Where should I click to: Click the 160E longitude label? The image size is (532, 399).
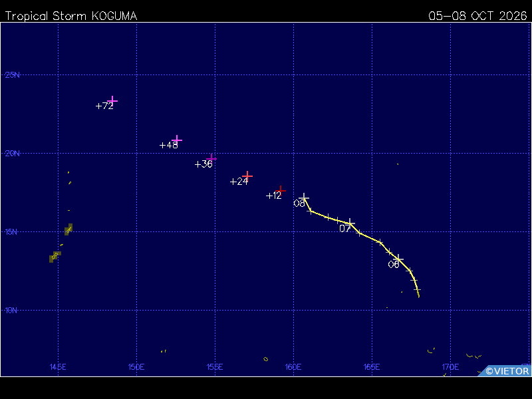coord(293,367)
